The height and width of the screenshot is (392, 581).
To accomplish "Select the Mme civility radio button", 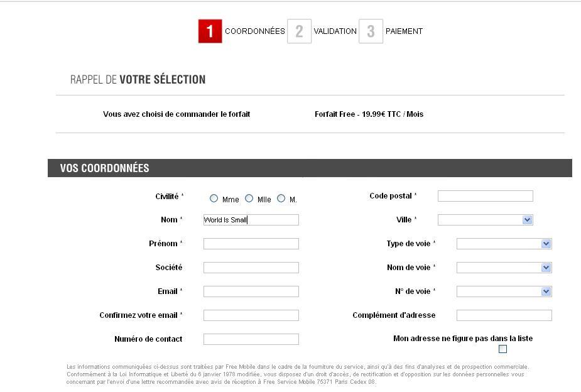I will click(214, 199).
